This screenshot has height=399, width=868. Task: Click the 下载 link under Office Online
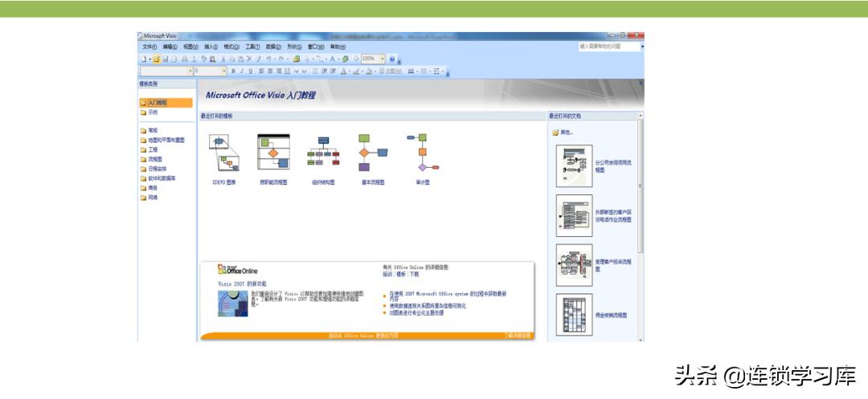click(415, 274)
